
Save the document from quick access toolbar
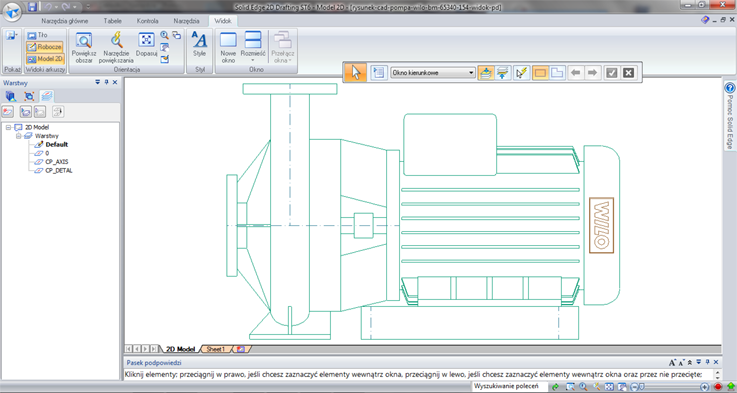pos(32,7)
